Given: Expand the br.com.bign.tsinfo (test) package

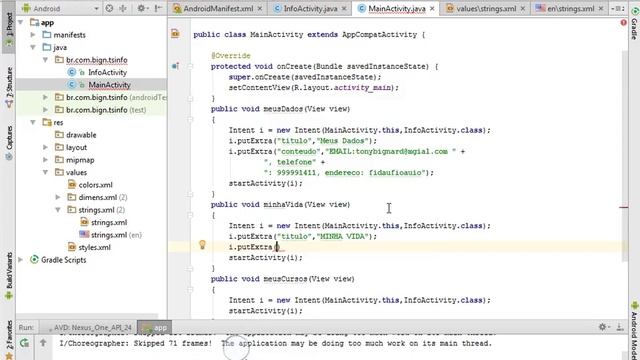Looking at the screenshot, I should (x=45, y=110).
